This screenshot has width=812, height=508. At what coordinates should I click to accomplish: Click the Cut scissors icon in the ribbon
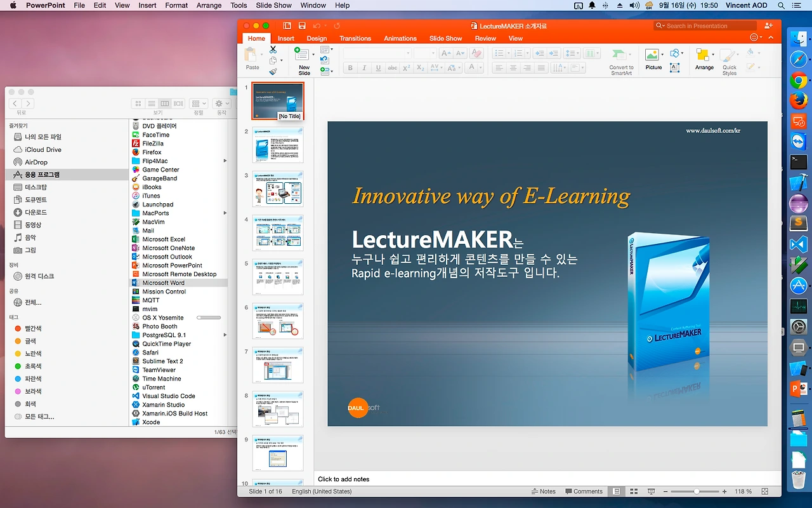point(273,50)
